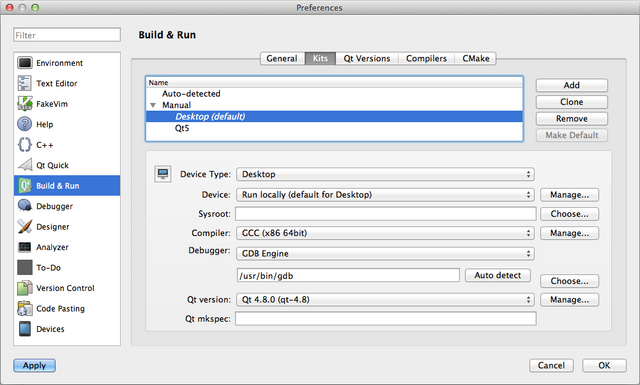Click the Clone kit button

(571, 102)
